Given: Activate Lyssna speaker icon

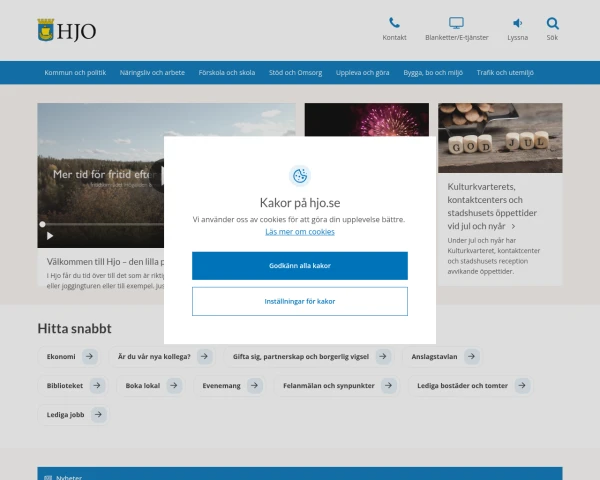Looking at the screenshot, I should click(517, 23).
